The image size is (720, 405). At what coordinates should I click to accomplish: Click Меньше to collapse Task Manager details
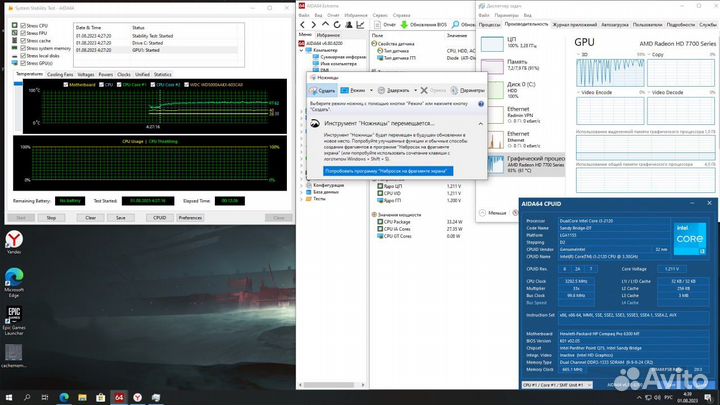tap(493, 213)
